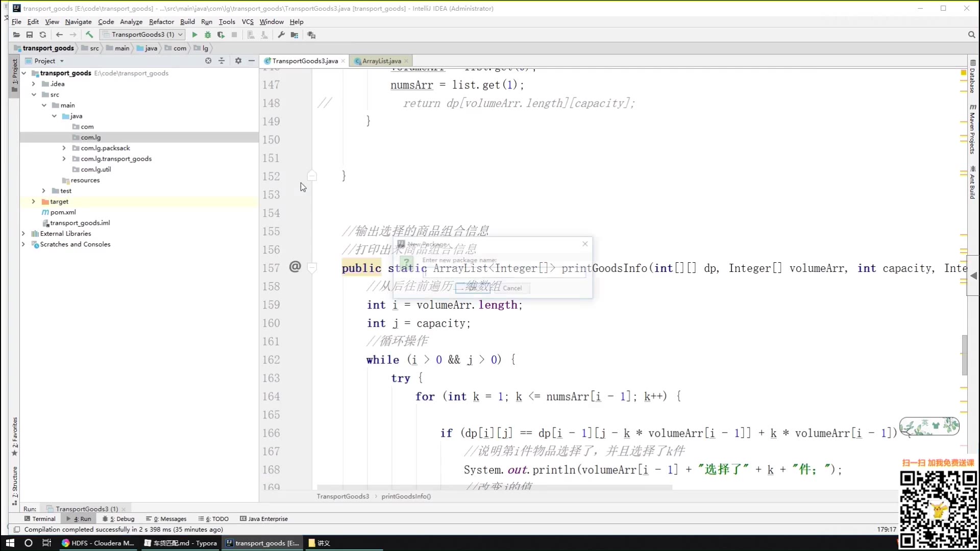Collapse the transport_goods root node
Screen dimensions: 980x551
[23, 73]
